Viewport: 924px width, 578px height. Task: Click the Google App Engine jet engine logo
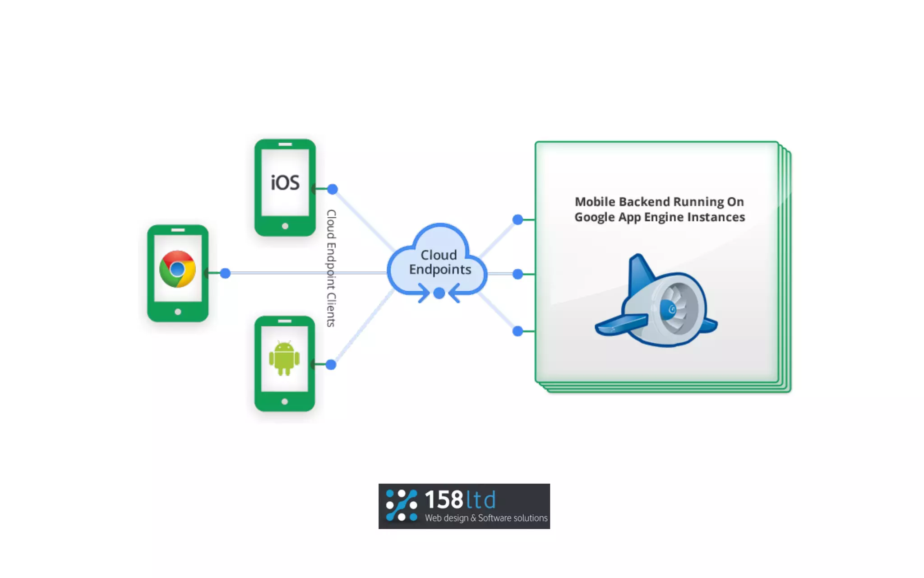[656, 303]
